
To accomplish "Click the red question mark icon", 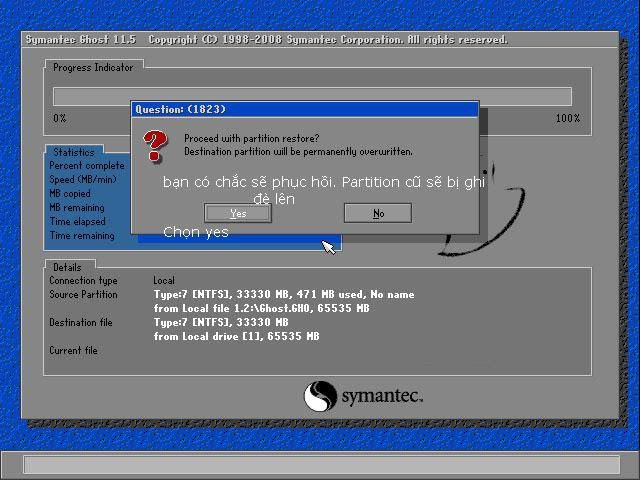I will [x=155, y=144].
